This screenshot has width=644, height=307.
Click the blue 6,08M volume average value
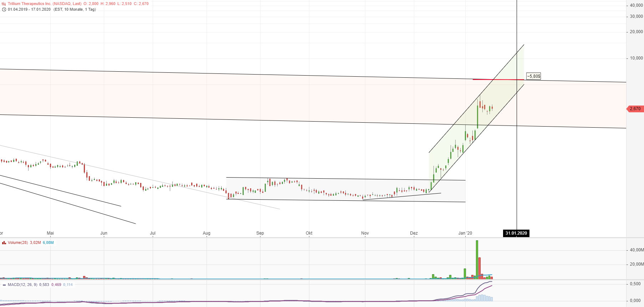coord(48,243)
